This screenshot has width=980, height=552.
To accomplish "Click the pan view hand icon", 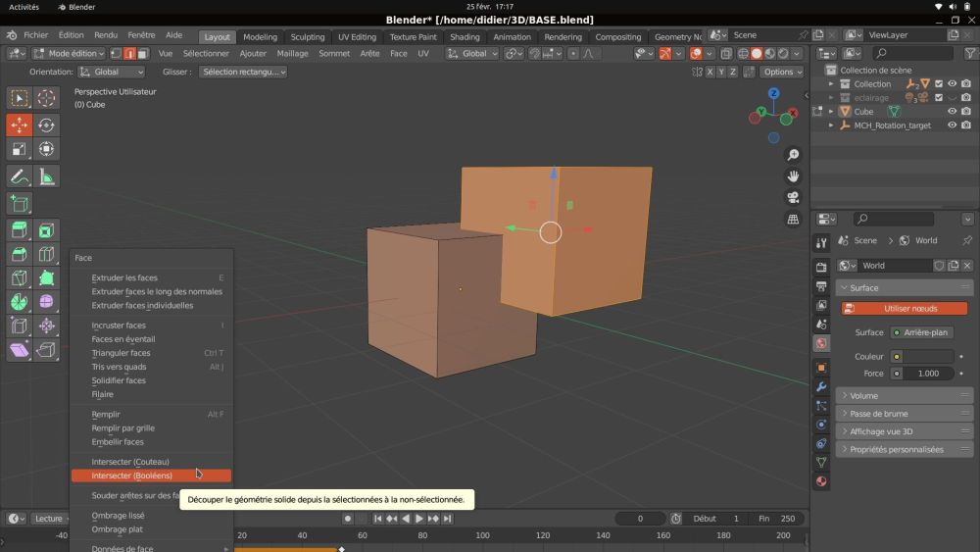I will pyautogui.click(x=793, y=176).
